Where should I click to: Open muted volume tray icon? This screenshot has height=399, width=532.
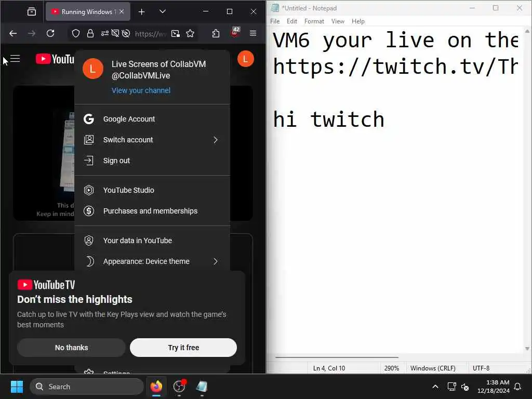(x=465, y=387)
